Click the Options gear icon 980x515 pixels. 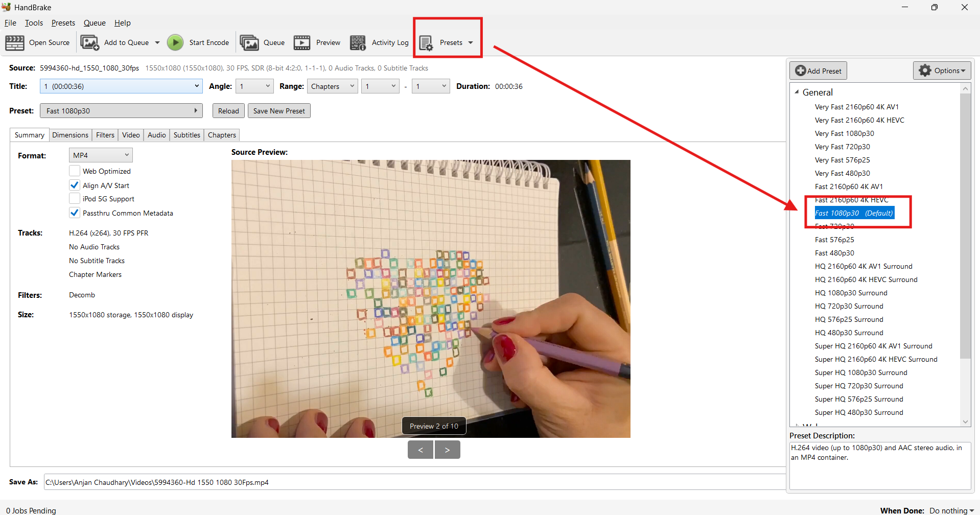pos(925,71)
